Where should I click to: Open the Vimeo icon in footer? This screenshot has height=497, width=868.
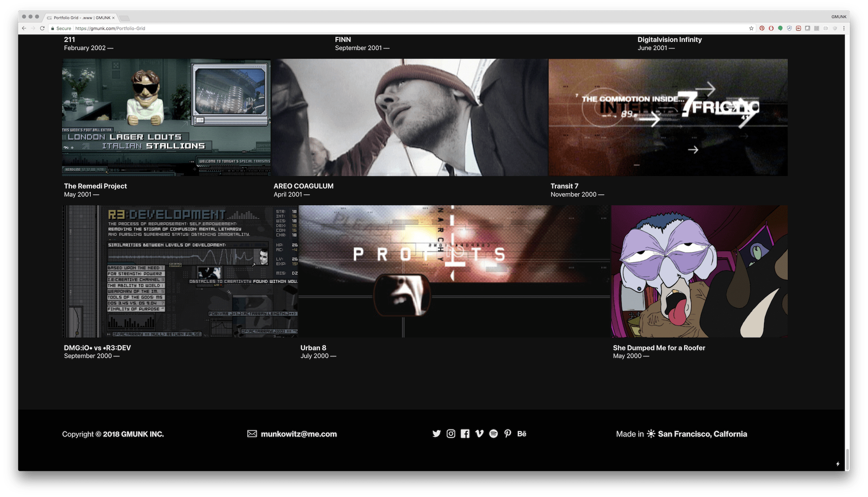[x=479, y=434]
